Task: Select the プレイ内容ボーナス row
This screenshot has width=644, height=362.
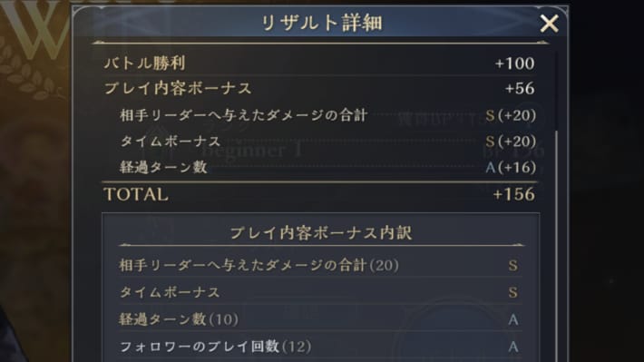Action: (319, 88)
